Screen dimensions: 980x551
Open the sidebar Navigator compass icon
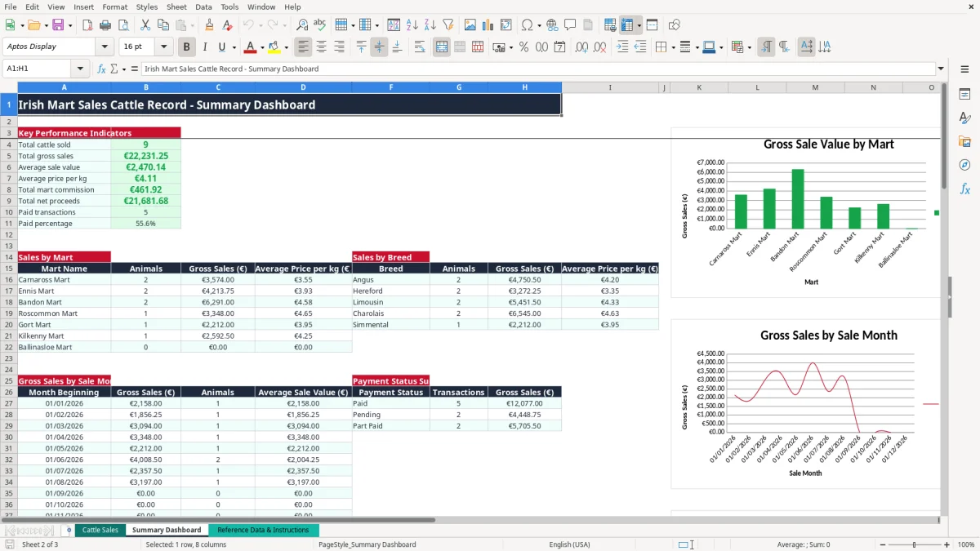[x=964, y=165]
